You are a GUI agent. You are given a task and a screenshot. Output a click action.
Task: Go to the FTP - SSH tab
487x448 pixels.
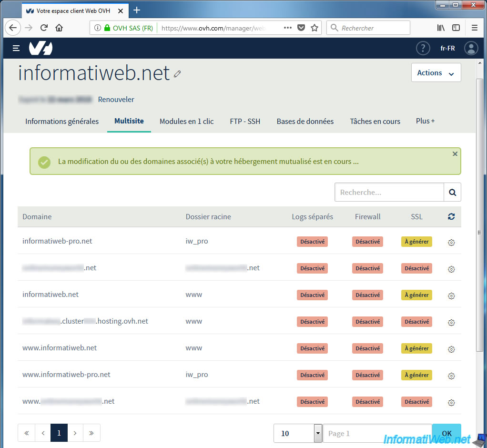245,121
